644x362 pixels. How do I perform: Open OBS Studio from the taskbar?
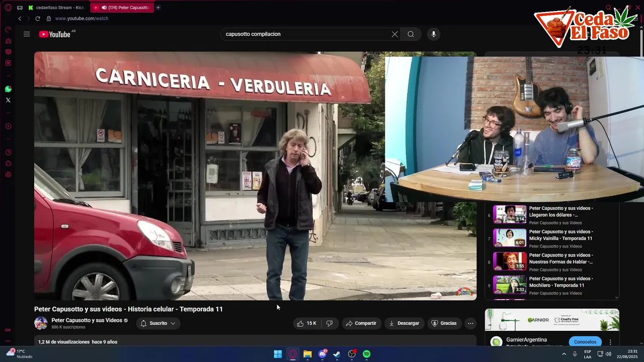tap(352, 354)
